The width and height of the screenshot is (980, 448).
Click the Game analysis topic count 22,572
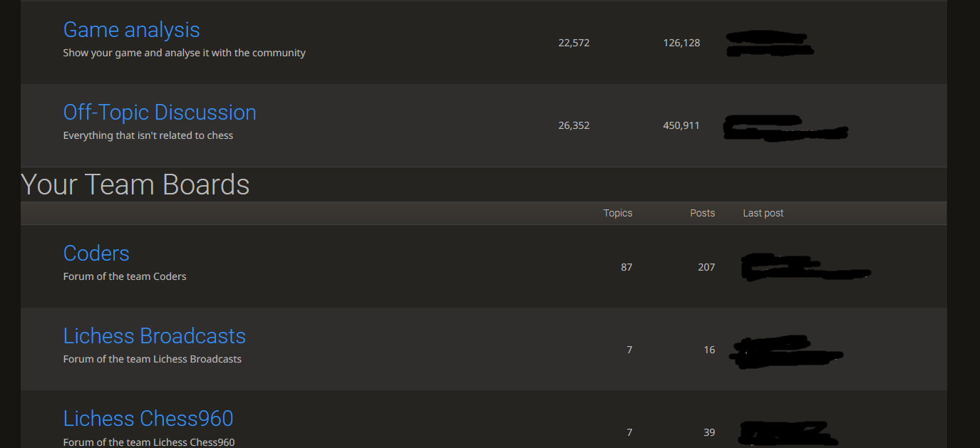pyautogui.click(x=574, y=43)
